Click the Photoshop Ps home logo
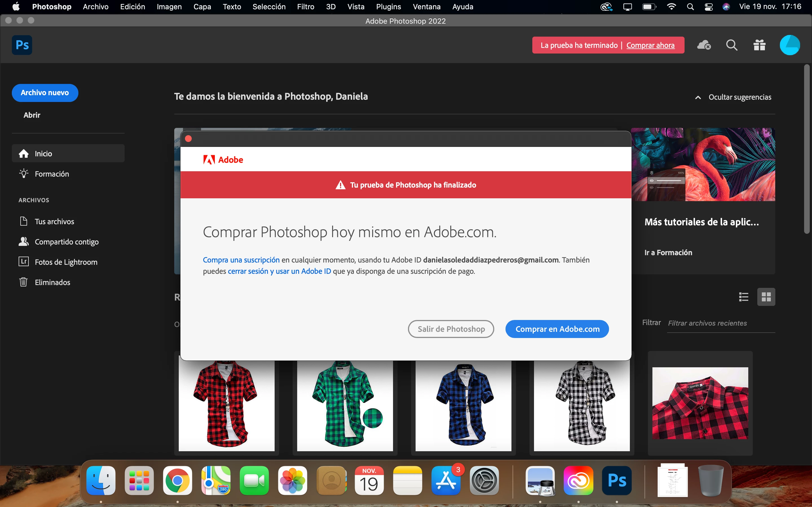 click(x=22, y=45)
